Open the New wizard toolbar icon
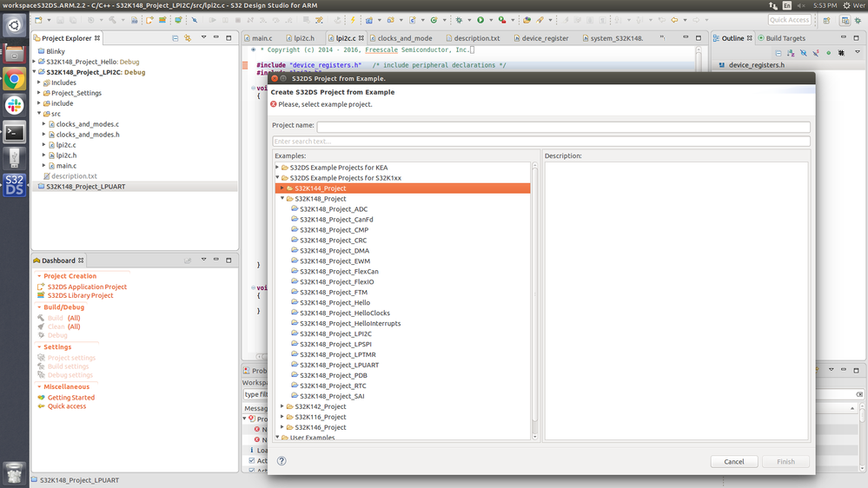This screenshot has height=488, width=868. point(38,20)
